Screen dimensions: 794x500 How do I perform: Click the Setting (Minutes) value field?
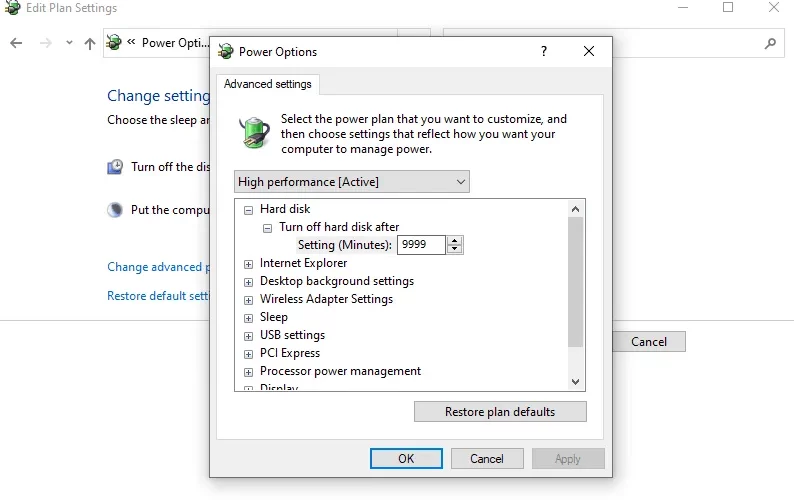coord(421,245)
